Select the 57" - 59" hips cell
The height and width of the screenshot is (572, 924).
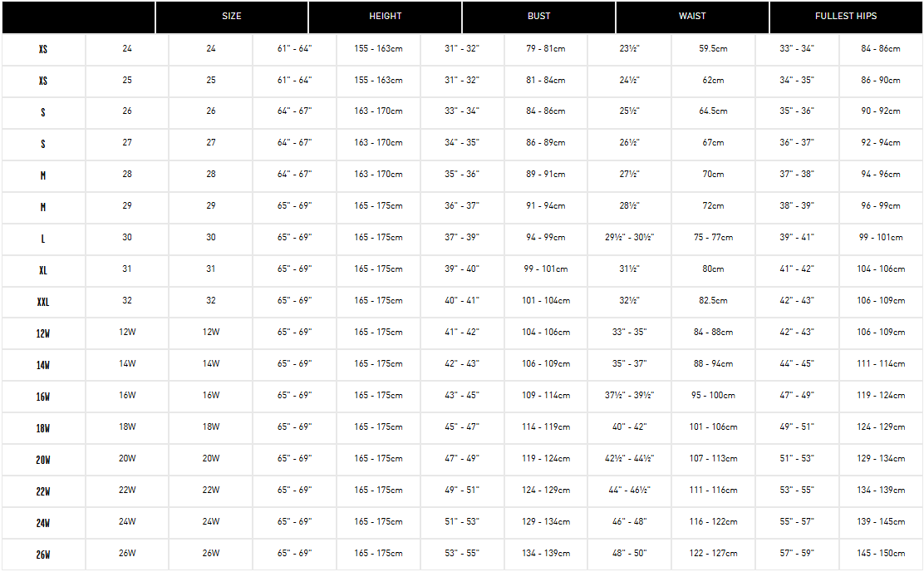[x=797, y=554]
